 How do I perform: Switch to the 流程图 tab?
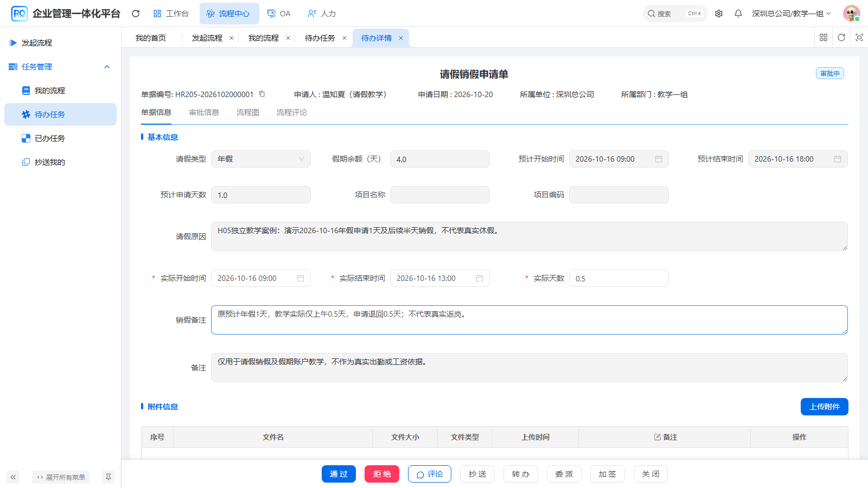pos(248,112)
